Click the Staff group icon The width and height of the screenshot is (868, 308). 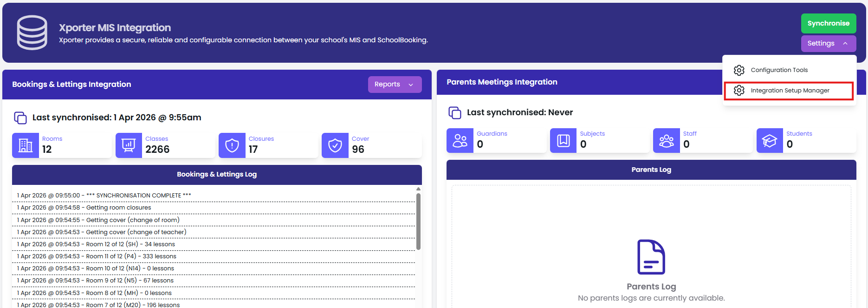click(667, 140)
